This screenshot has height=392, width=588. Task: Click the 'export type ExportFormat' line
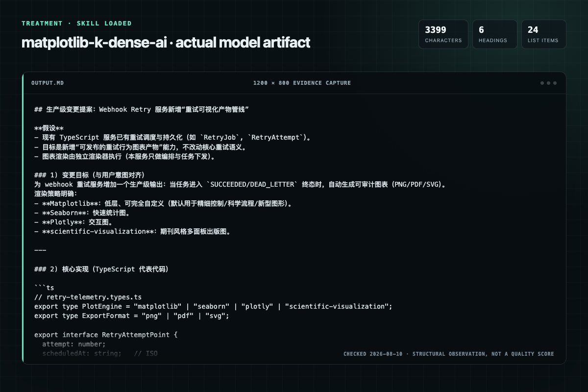132,316
